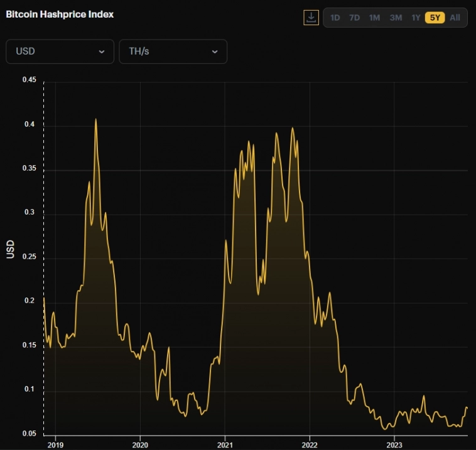Click the dashed vertical line at chart start

(43, 251)
